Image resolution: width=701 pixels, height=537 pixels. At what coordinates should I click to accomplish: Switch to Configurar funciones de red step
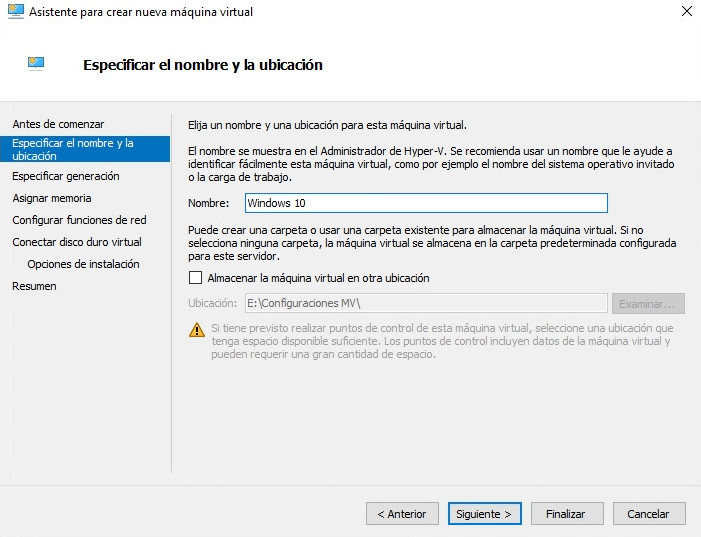[x=79, y=220]
